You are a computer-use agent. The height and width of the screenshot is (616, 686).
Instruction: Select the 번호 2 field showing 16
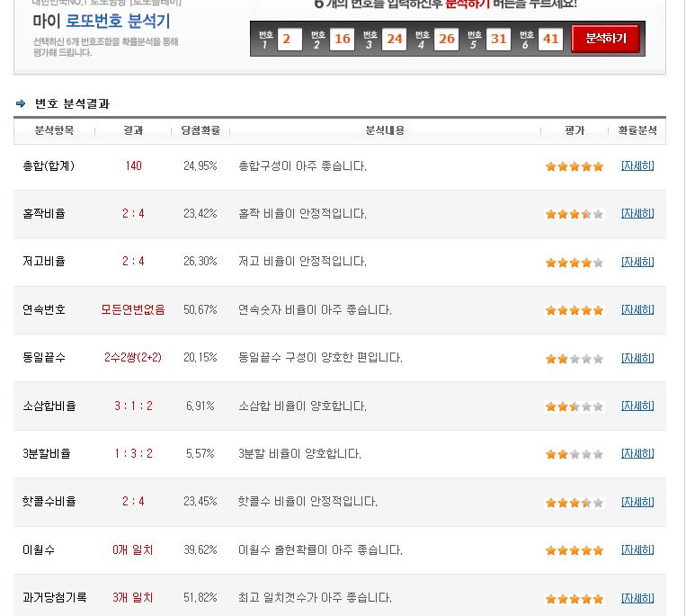click(x=342, y=39)
